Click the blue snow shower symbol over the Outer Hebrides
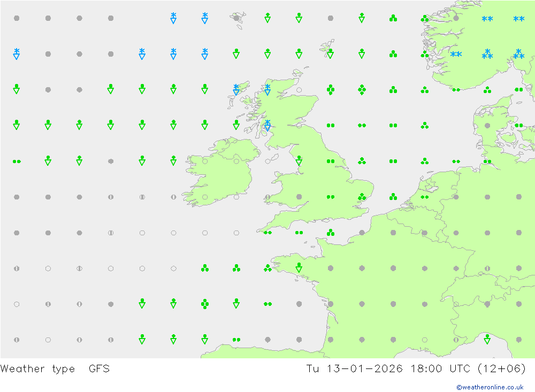The image size is (535, 392). (236, 89)
